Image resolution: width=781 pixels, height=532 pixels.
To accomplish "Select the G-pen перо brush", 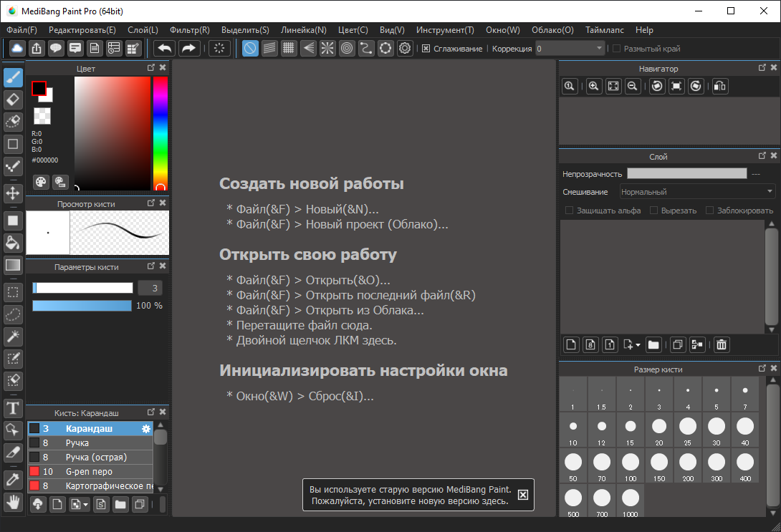I will click(89, 472).
